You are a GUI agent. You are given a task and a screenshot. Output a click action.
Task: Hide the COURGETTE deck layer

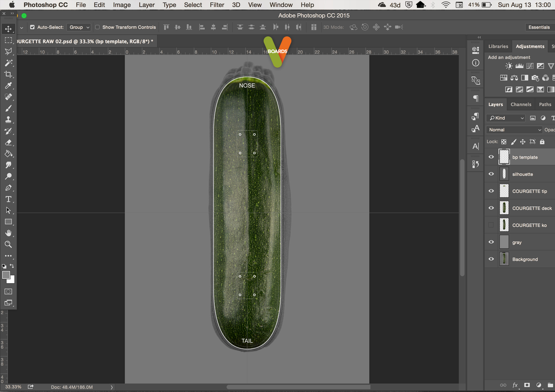[x=491, y=208]
